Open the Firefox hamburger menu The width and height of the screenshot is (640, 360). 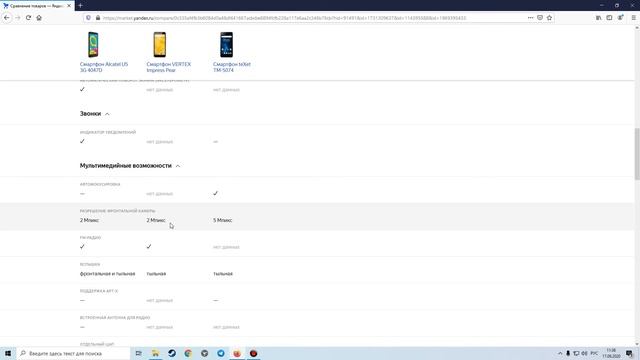pos(633,18)
